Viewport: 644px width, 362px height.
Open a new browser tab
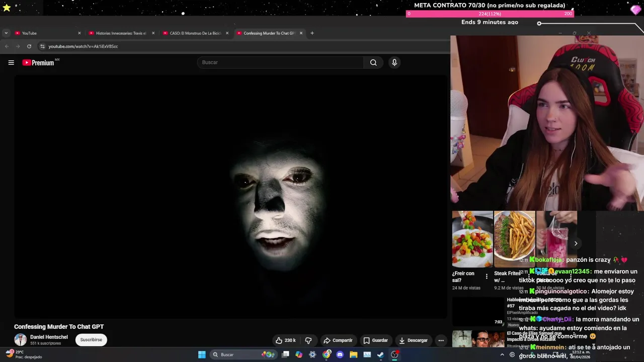click(x=312, y=33)
